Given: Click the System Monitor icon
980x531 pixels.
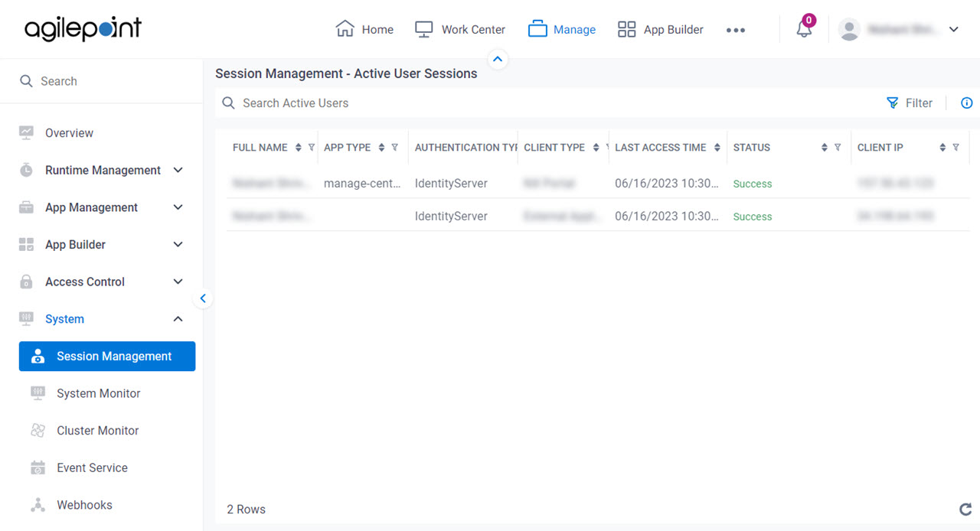Looking at the screenshot, I should click(x=38, y=393).
